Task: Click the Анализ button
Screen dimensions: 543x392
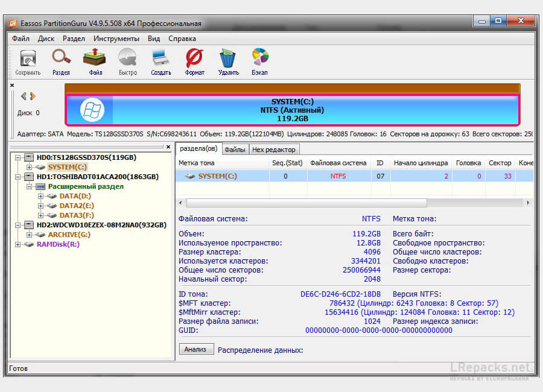Action: click(196, 349)
